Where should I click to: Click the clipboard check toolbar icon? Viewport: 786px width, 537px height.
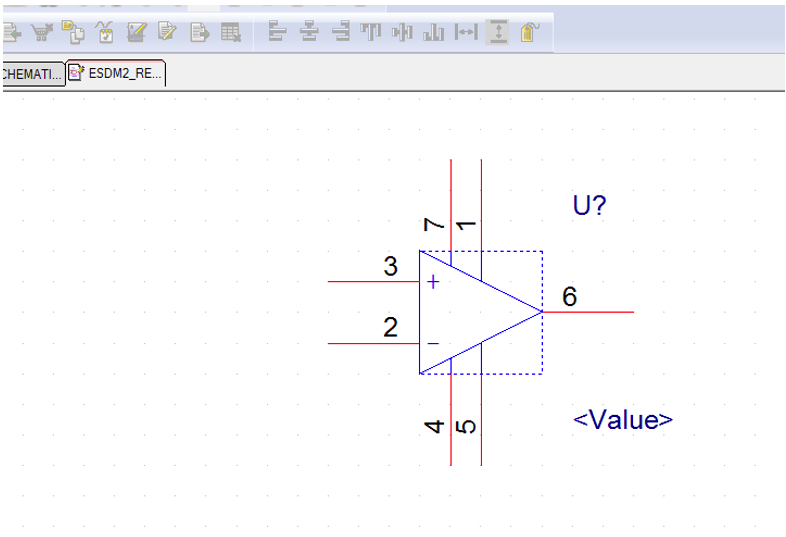tap(105, 33)
